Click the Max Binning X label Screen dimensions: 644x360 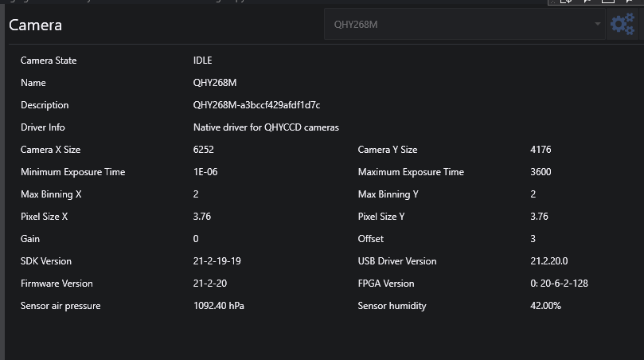51,194
